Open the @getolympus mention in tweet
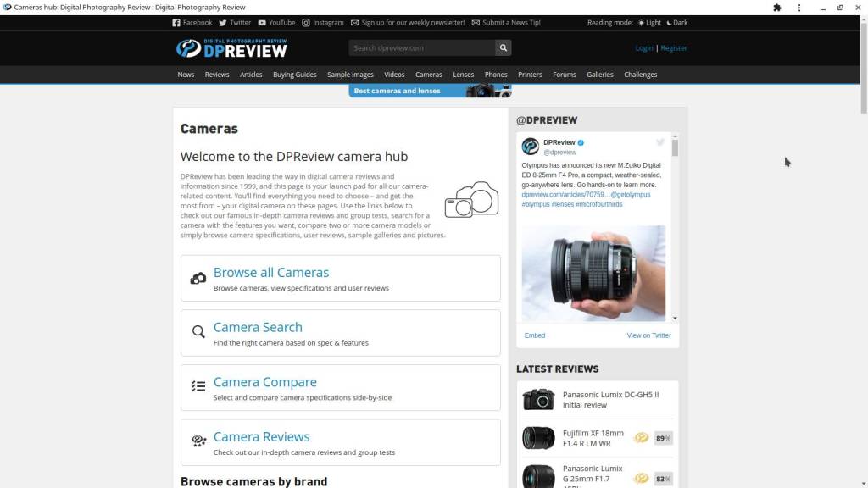Screen dimensions: 868x488 coord(631,195)
